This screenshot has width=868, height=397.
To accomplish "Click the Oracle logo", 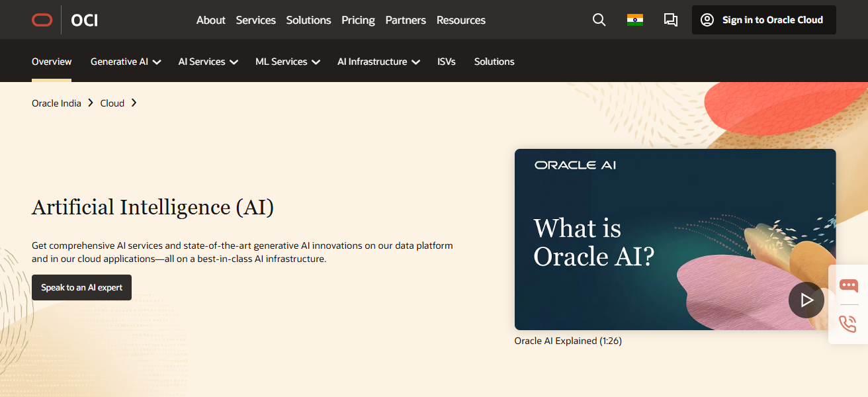I will (x=42, y=20).
